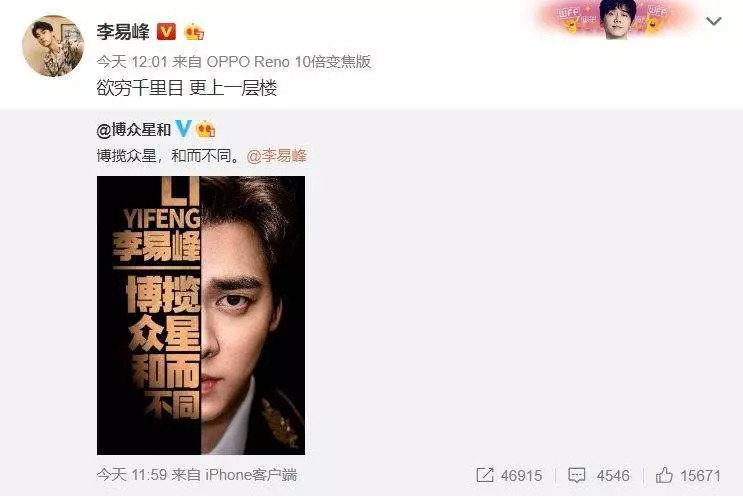Click the fan badge banner in the top right

[613, 19]
